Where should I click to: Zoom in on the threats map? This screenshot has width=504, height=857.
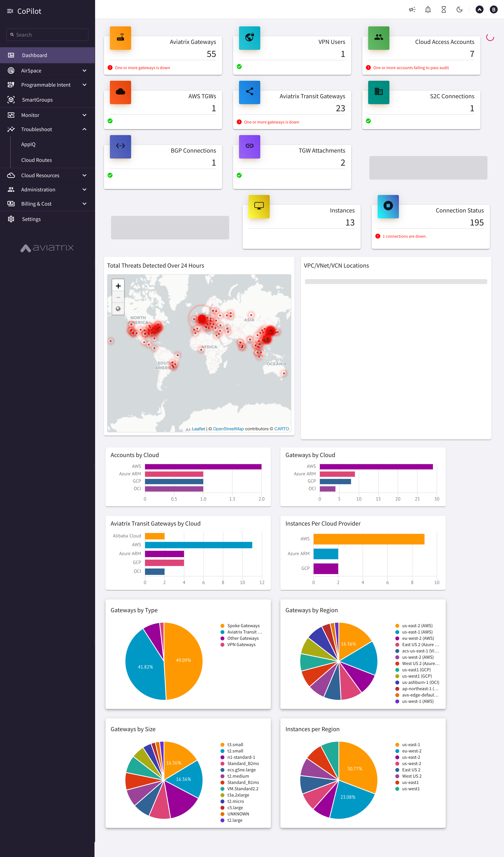(x=118, y=286)
